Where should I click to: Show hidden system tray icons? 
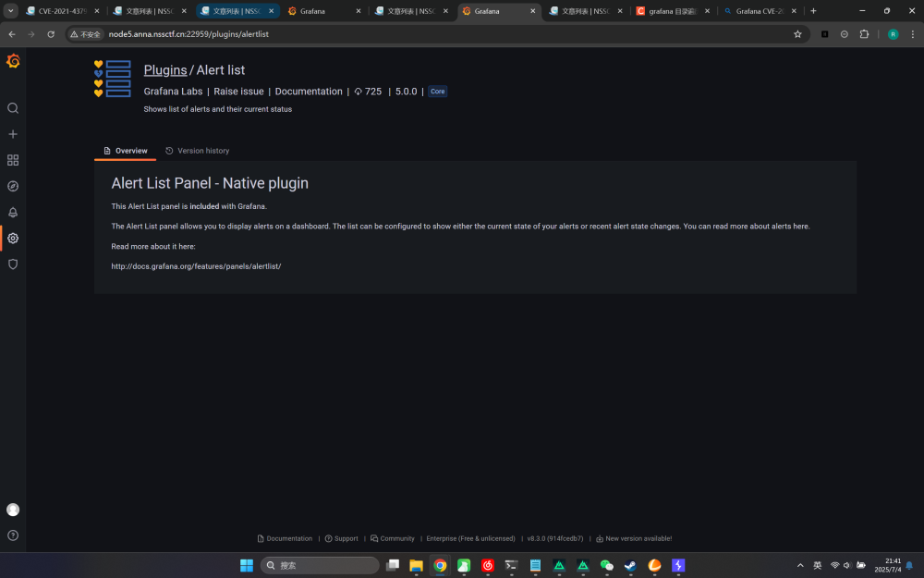pyautogui.click(x=800, y=565)
